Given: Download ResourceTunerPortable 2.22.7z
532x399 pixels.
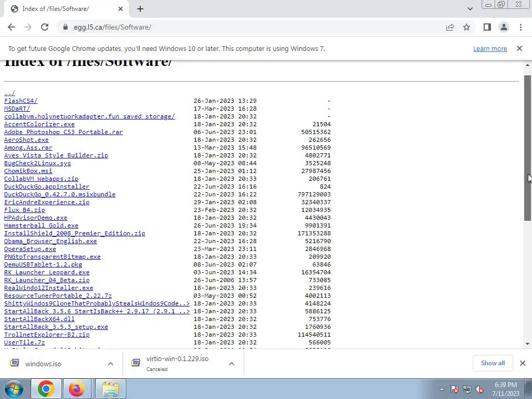Looking at the screenshot, I should (58, 296).
